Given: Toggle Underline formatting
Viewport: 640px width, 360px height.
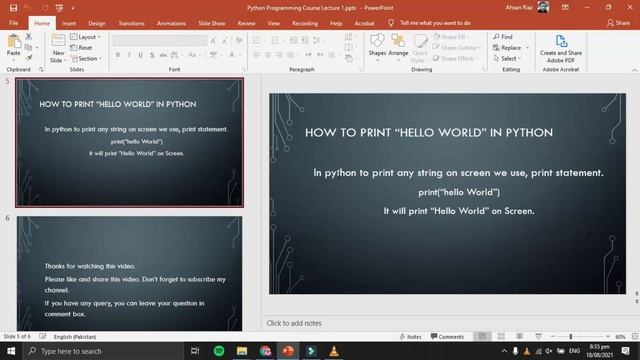Looking at the screenshot, I should click(x=140, y=55).
